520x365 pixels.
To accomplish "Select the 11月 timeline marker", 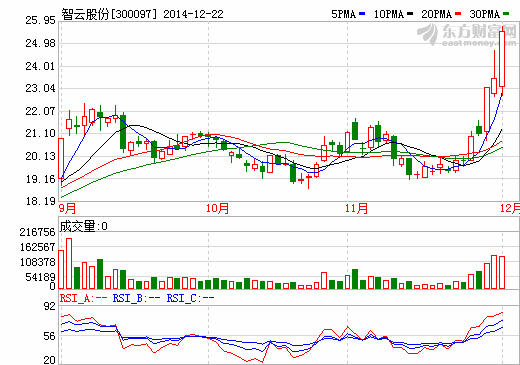I will (x=356, y=208).
